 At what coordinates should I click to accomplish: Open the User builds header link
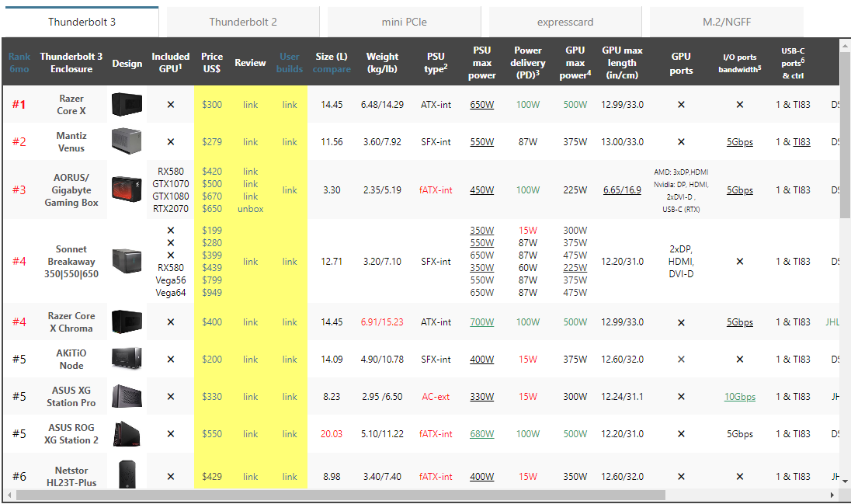(x=290, y=62)
